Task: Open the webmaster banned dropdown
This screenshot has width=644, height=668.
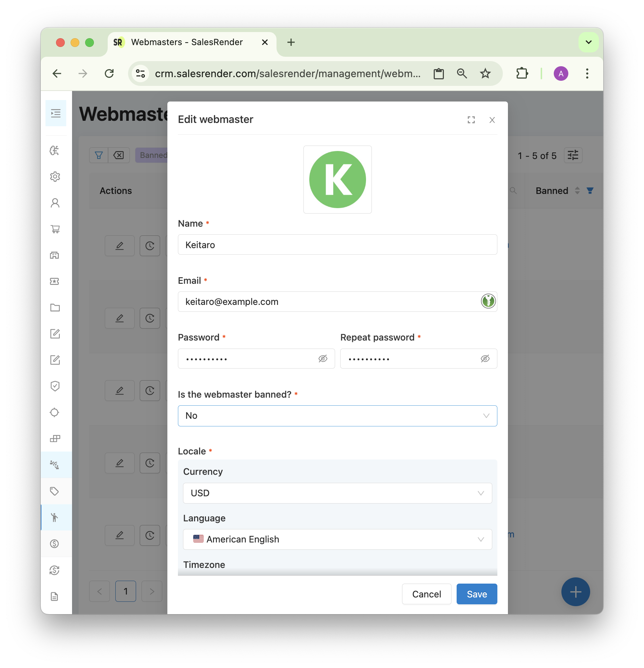Action: point(338,416)
